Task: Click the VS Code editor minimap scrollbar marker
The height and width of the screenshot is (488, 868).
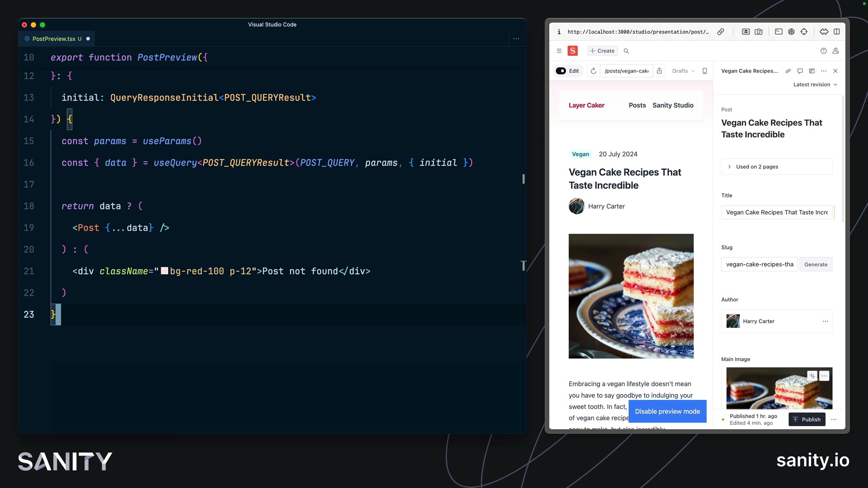Action: point(523,179)
